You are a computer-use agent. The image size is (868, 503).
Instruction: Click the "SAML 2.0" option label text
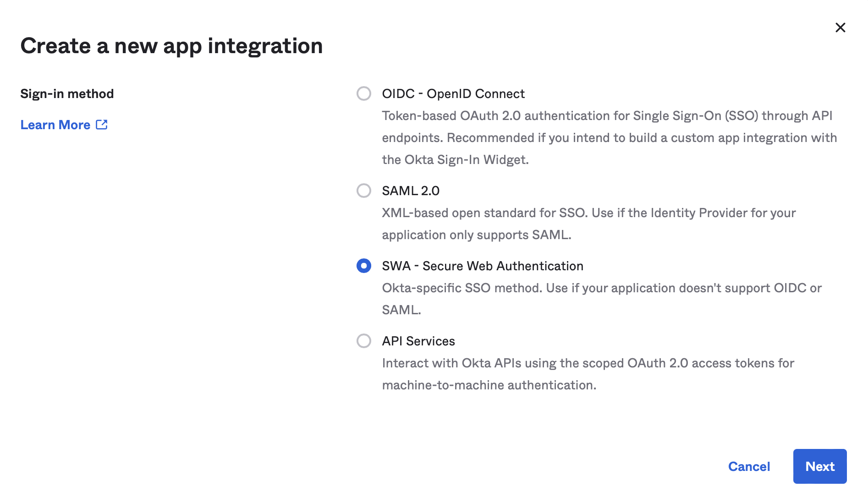click(411, 191)
